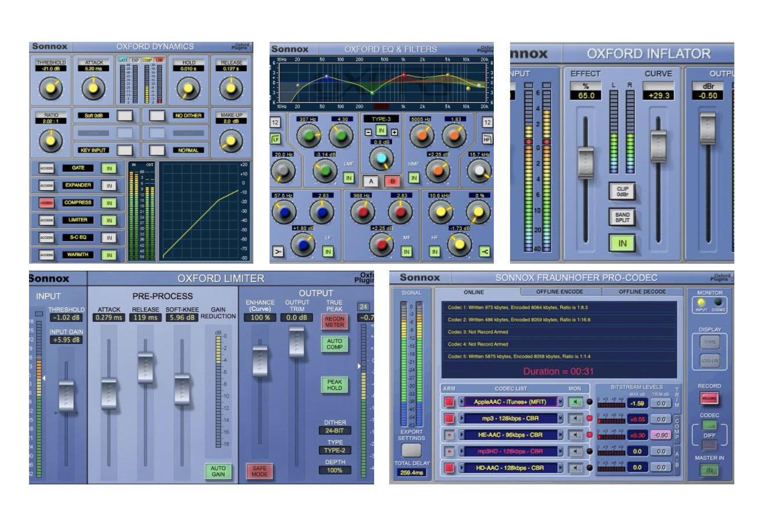Click the LF low-cut filter shape icon
This screenshot has height=532, width=775.
point(275,139)
